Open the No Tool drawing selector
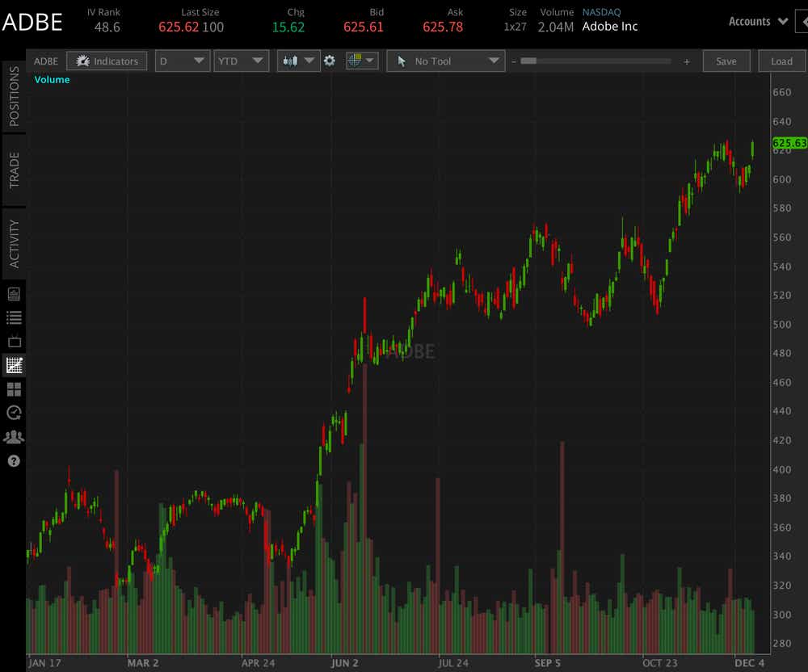This screenshot has width=808, height=672. 445,61
